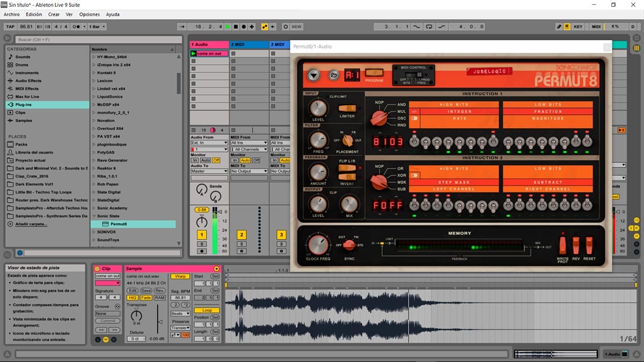Open the Ayuda menu
Image resolution: width=644 pixels, height=362 pixels.
[113, 14]
